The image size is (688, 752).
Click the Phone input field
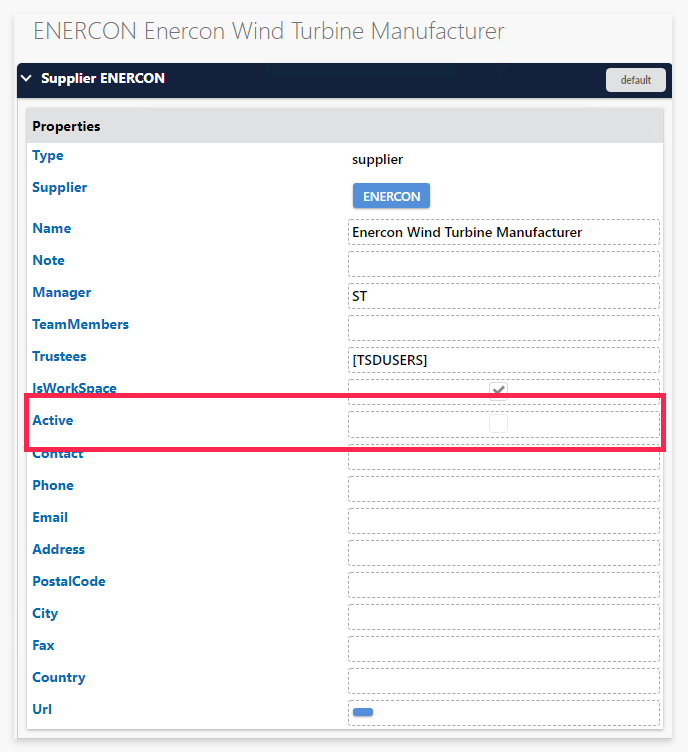click(504, 489)
